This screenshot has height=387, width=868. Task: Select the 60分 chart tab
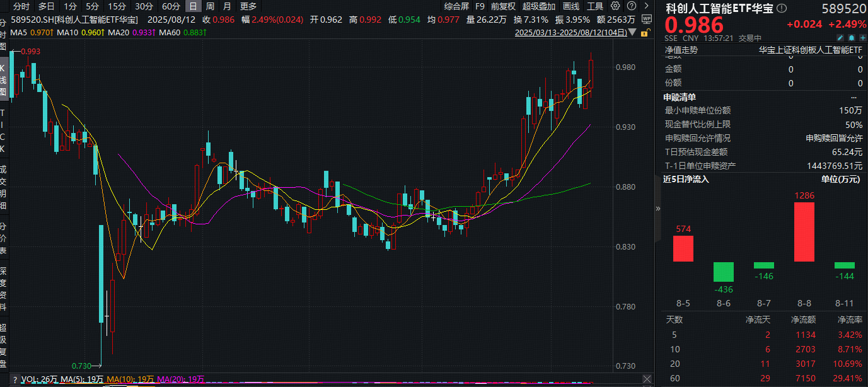pyautogui.click(x=171, y=6)
